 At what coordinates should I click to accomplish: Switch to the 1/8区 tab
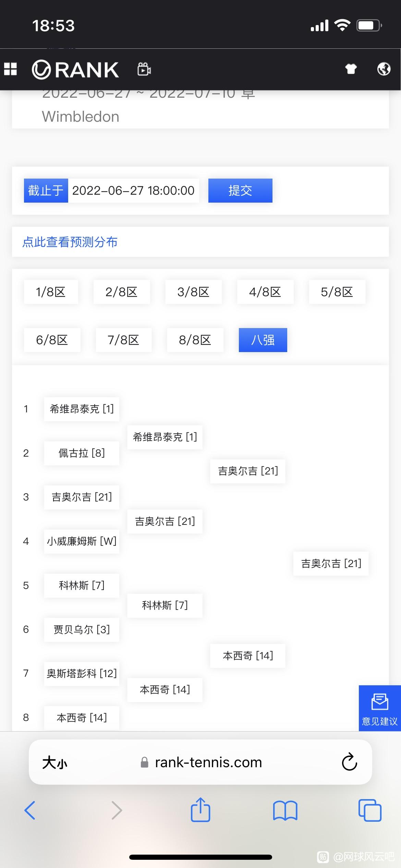(51, 292)
